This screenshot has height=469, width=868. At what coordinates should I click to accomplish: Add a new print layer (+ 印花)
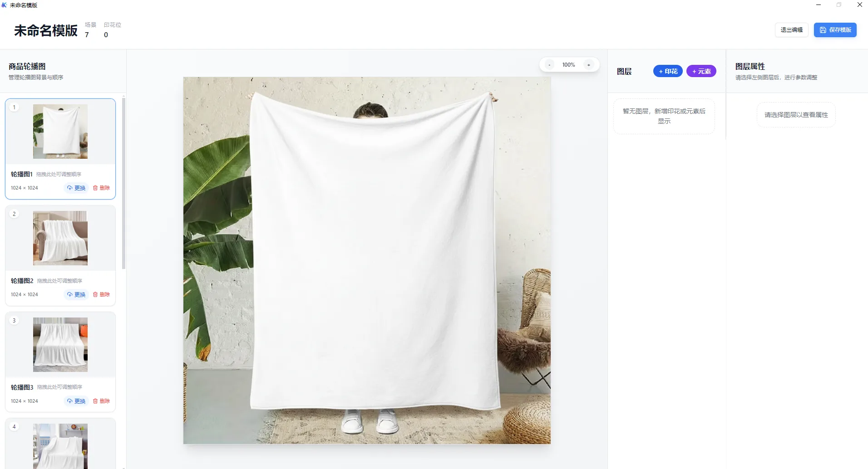[x=668, y=71]
